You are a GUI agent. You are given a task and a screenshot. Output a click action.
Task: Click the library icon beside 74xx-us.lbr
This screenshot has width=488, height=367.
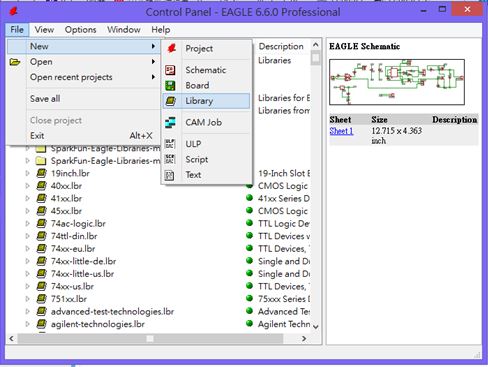click(41, 286)
